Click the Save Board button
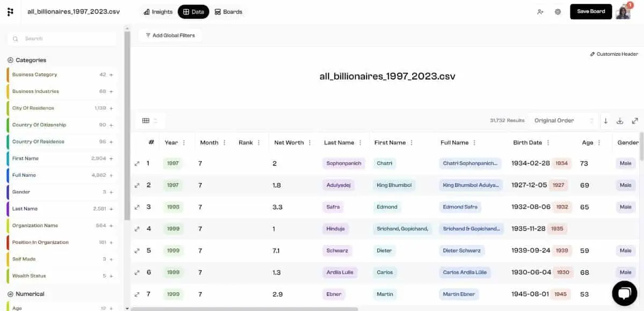The image size is (644, 311). (x=590, y=11)
